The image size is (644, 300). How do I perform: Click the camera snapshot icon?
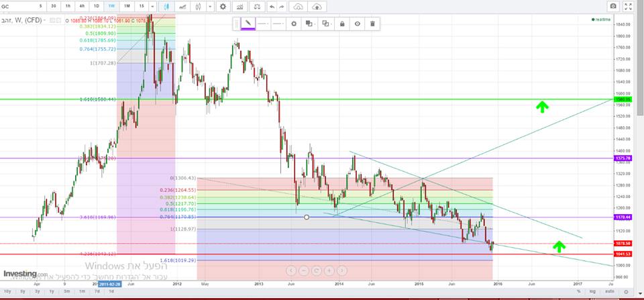pyautogui.click(x=612, y=6)
